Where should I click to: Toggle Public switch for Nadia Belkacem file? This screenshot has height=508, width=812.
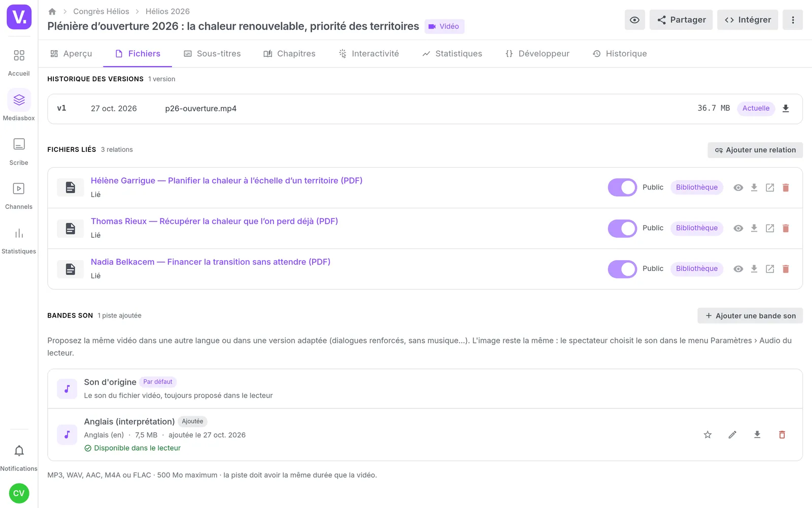pyautogui.click(x=622, y=269)
